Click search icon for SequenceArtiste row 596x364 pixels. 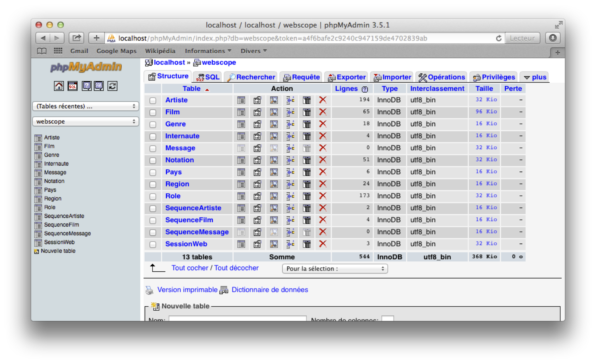[274, 208]
